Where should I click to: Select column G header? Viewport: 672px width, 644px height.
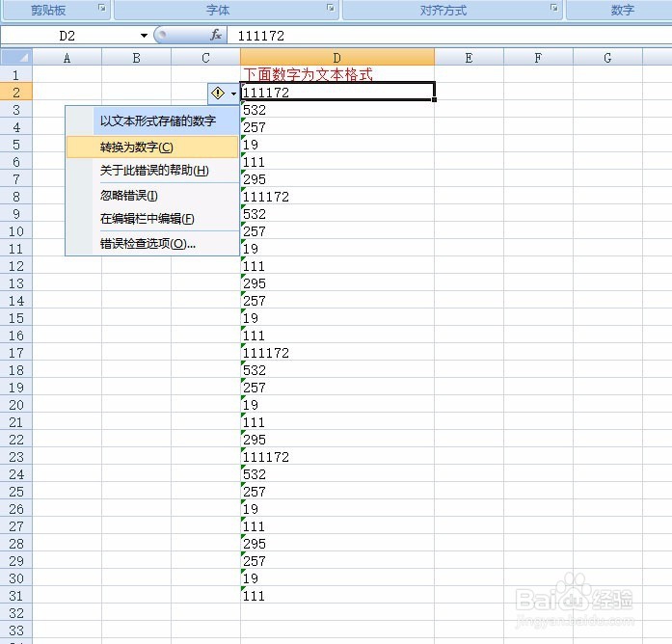click(x=607, y=58)
